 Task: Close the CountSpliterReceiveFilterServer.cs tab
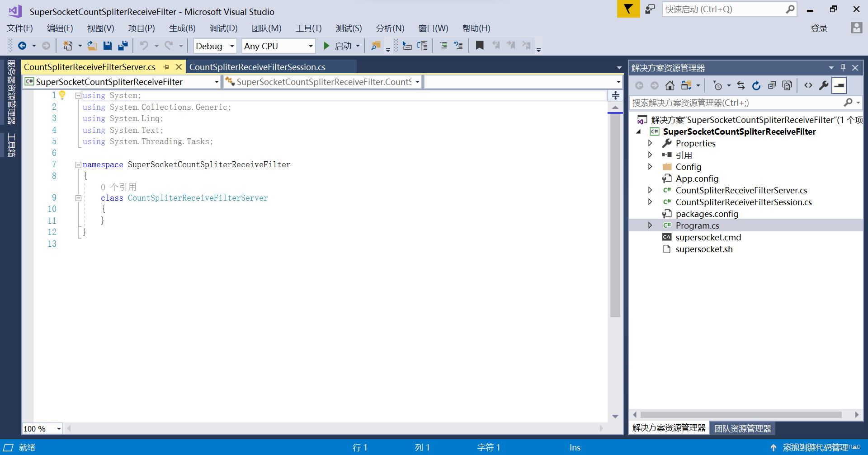tap(179, 67)
